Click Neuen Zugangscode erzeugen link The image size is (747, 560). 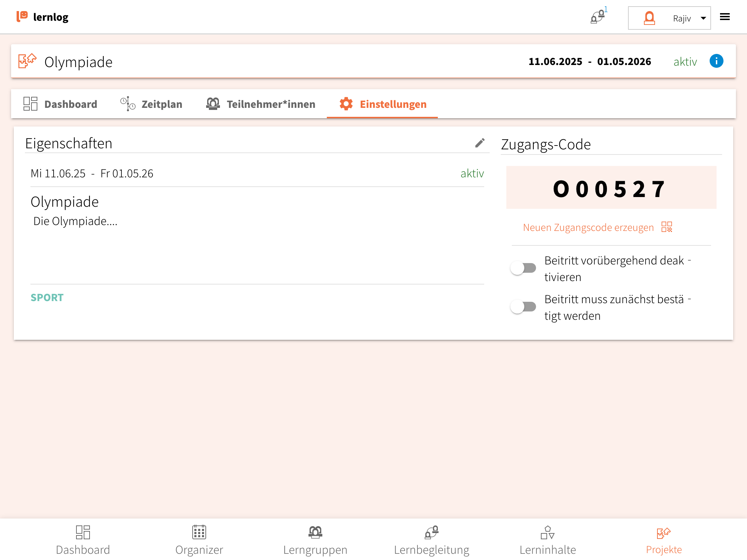click(588, 227)
